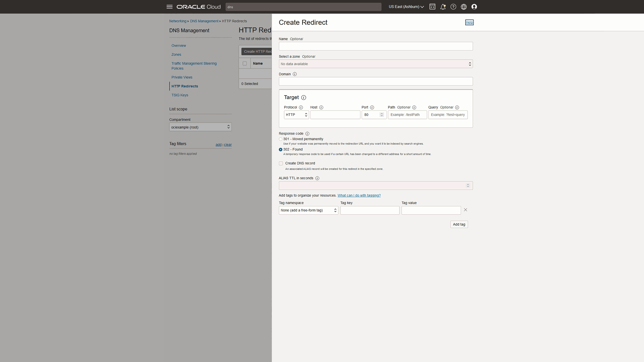Open the Compartment selector under List scope
The height and width of the screenshot is (362, 644).
[x=200, y=127]
